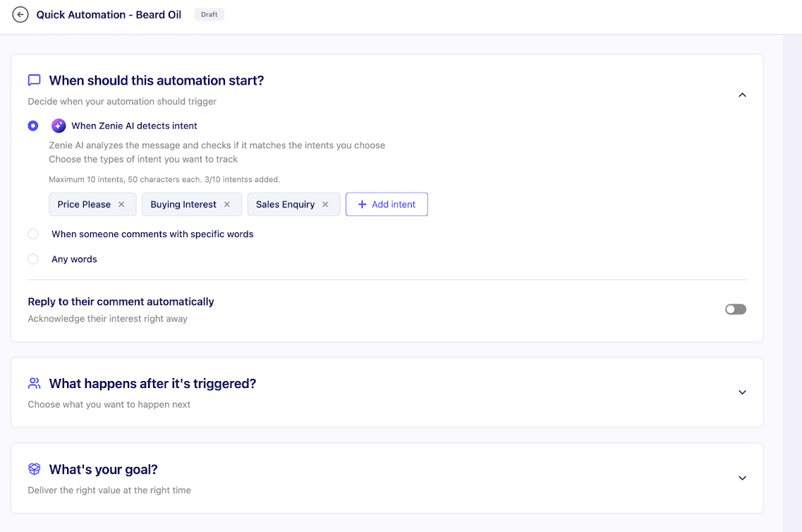The width and height of the screenshot is (802, 532).
Task: Remove the Buying Interest intent tag
Action: [227, 205]
